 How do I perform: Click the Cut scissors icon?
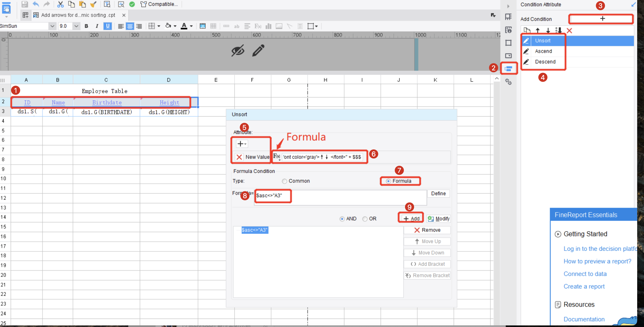click(60, 4)
